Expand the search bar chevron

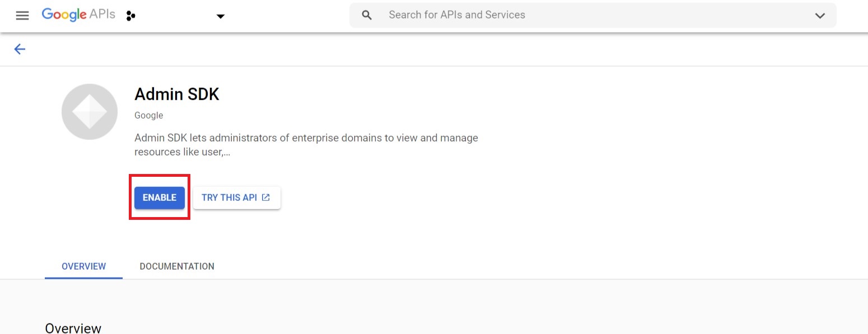(820, 16)
